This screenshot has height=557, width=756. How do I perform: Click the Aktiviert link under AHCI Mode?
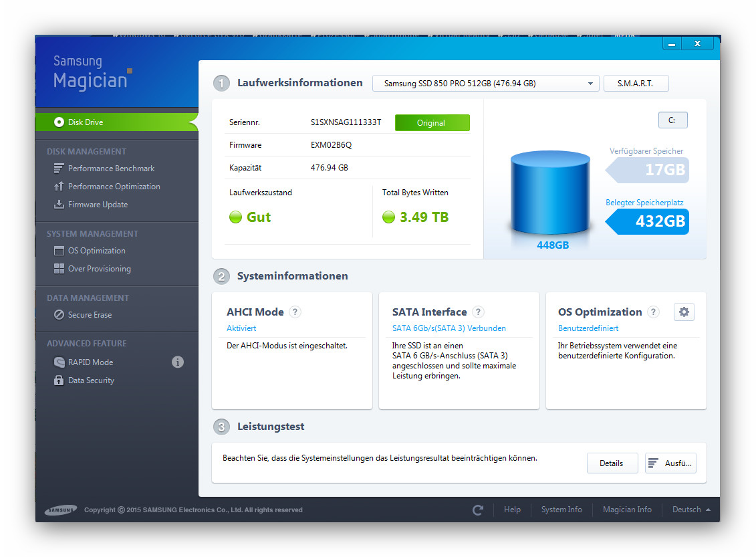[241, 328]
